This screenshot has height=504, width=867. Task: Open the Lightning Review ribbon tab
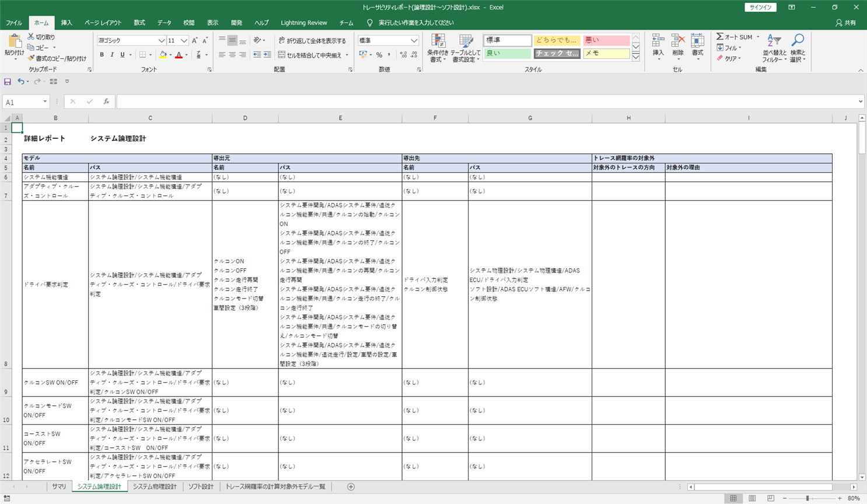click(x=304, y=23)
